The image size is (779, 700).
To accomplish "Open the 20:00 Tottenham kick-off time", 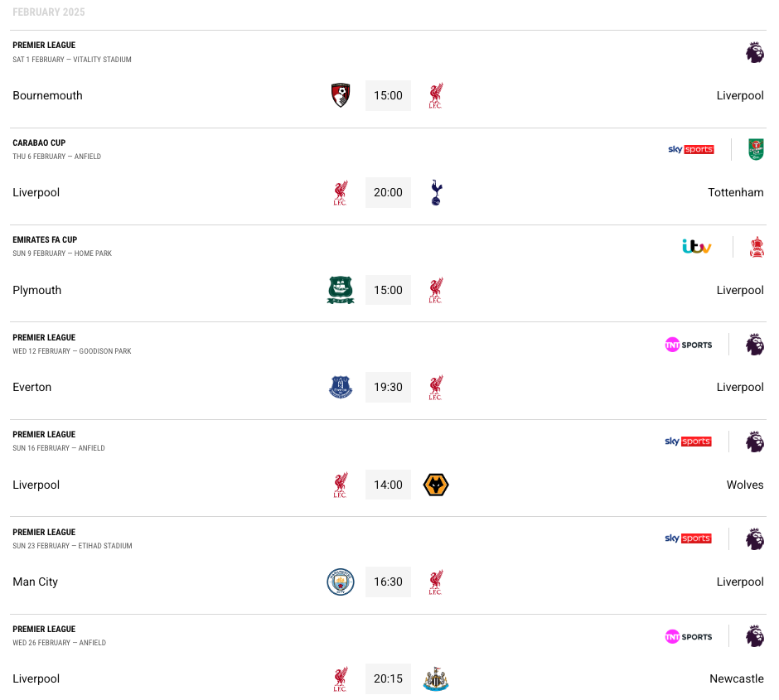I will 388,193.
